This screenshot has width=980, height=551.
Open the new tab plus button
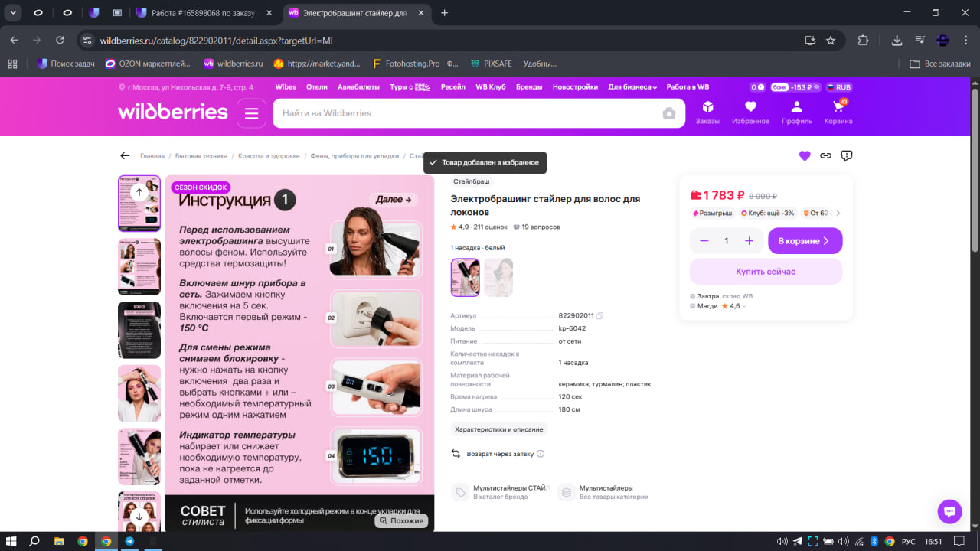coord(445,13)
